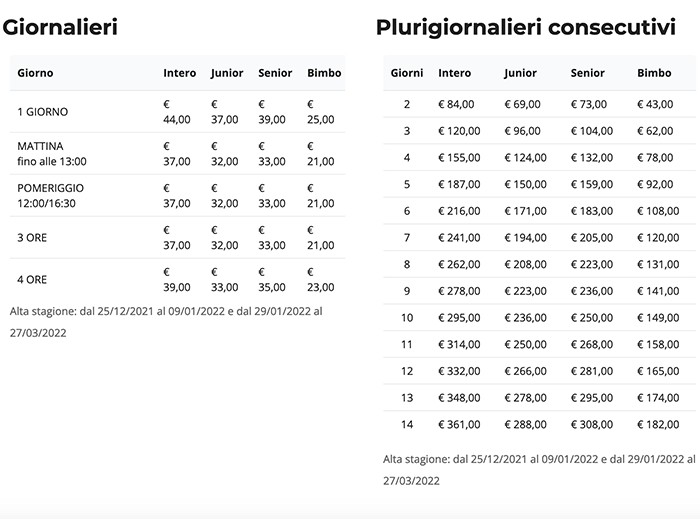Screen dimensions: 700x519
Task: Click the Plurigiornalieri consecutivi heading
Action: tap(526, 27)
